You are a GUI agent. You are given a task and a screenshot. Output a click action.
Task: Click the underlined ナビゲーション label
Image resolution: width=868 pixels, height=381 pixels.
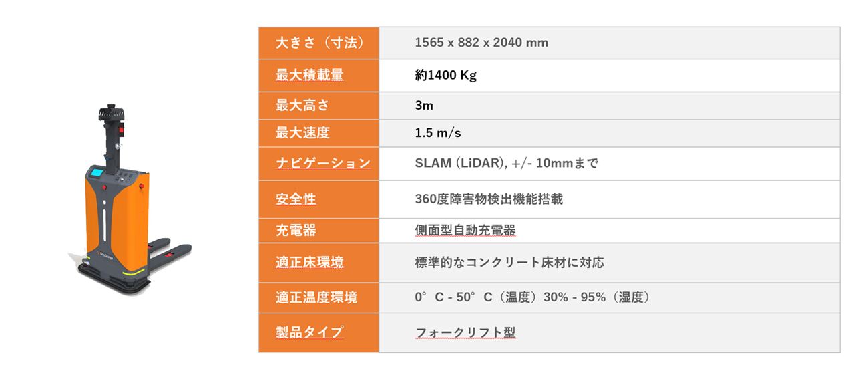[x=323, y=163]
